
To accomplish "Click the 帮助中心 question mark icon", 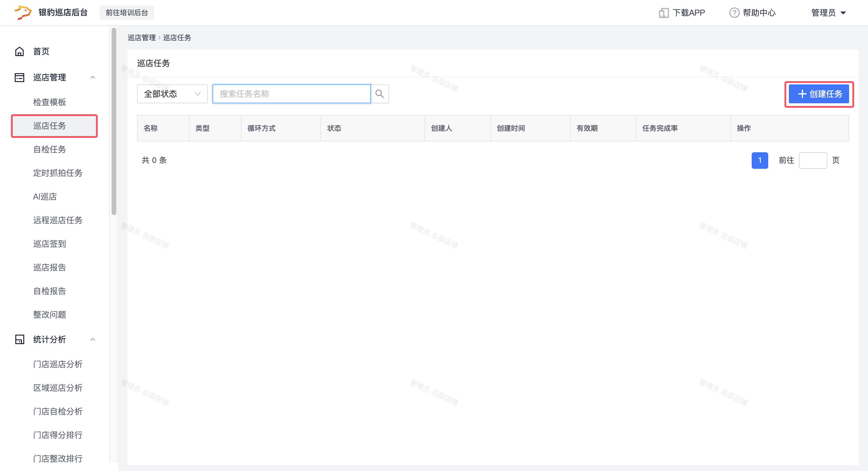I will (x=734, y=13).
